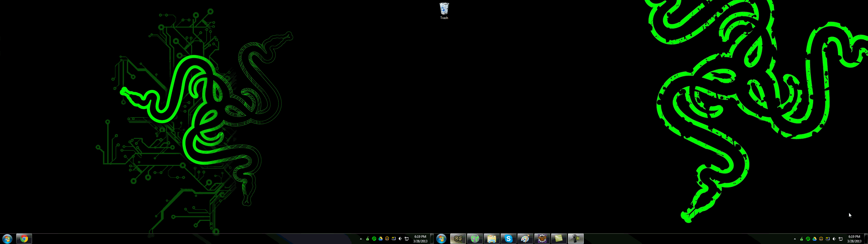
Task: Click Show Desktop strip on Skype's taskbar
Action: [866, 239]
